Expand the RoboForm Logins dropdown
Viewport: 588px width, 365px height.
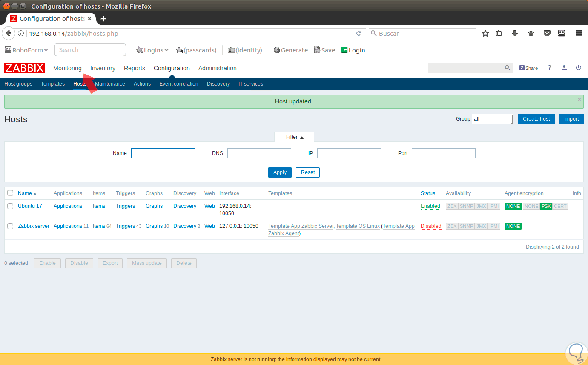point(152,50)
